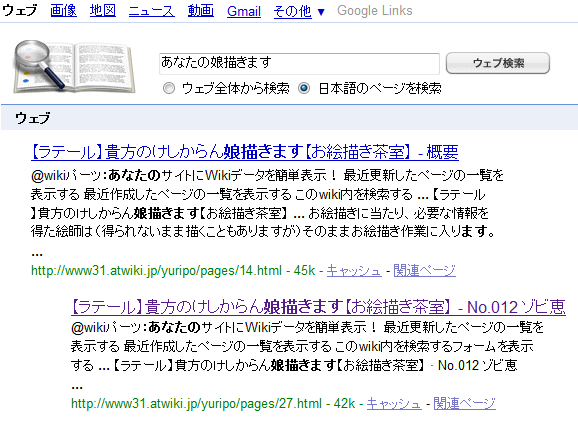Open the 関連ページ link for pages/14.html
Screen dimensions: 578x424
(424, 271)
